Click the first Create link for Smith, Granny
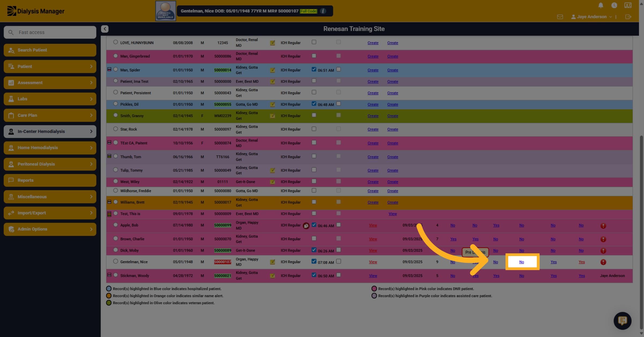 click(x=373, y=116)
